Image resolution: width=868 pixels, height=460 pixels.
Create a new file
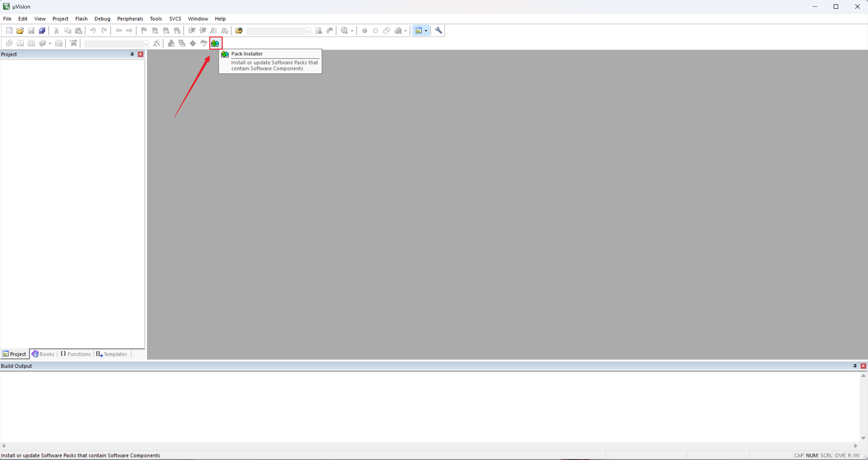[9, 31]
